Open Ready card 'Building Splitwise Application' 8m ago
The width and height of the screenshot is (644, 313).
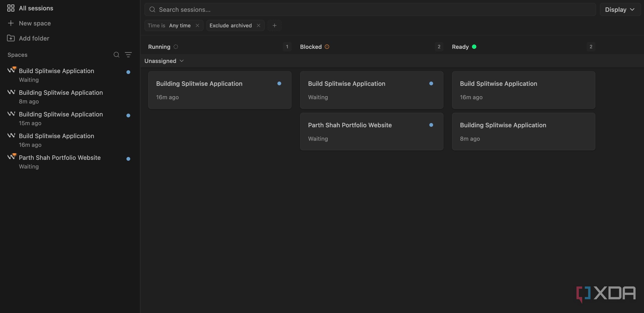(x=523, y=131)
